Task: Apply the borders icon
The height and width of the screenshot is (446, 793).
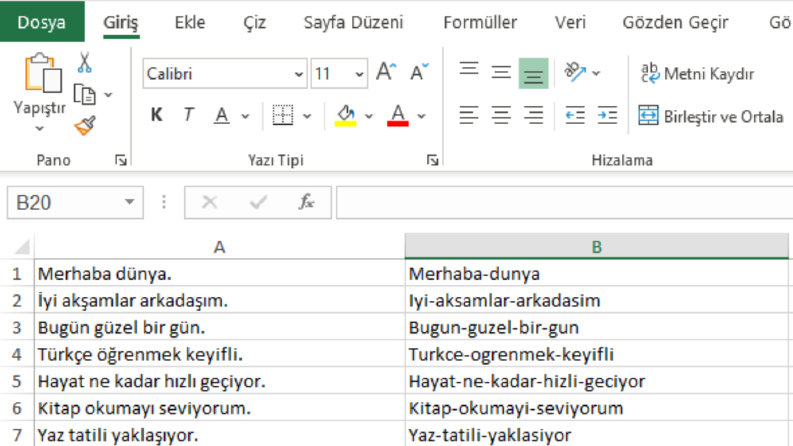Action: click(283, 115)
